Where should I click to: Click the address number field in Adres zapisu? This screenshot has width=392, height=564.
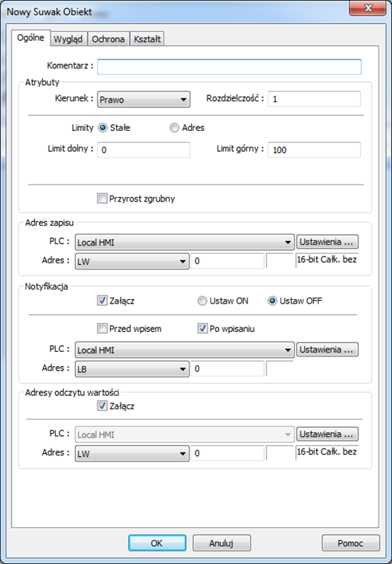point(228,261)
